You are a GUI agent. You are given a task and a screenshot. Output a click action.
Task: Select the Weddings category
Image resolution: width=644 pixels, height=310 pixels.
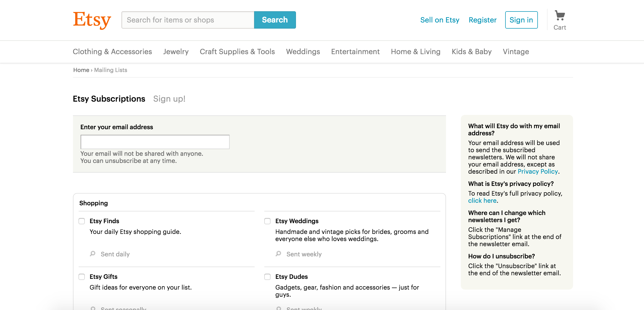point(303,52)
